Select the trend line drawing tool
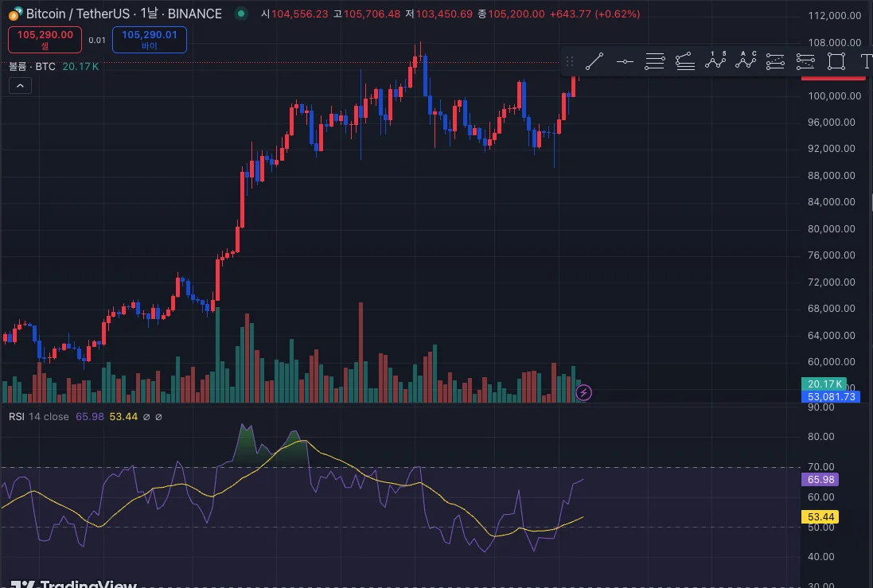This screenshot has width=873, height=588. click(594, 61)
